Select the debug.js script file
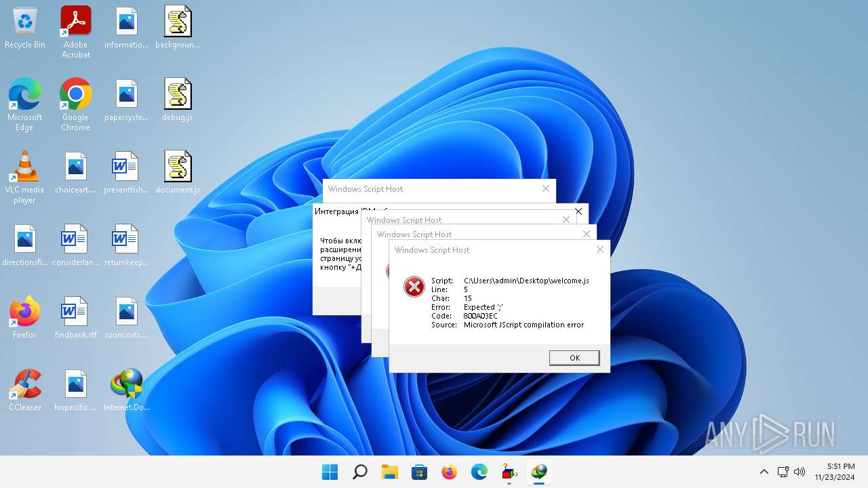This screenshot has height=488, width=868. [x=178, y=100]
